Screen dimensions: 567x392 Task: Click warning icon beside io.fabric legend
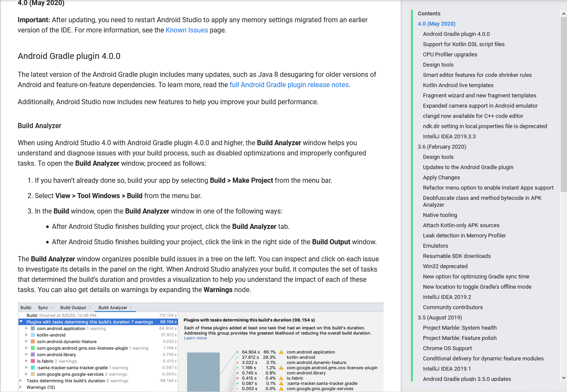point(281,378)
